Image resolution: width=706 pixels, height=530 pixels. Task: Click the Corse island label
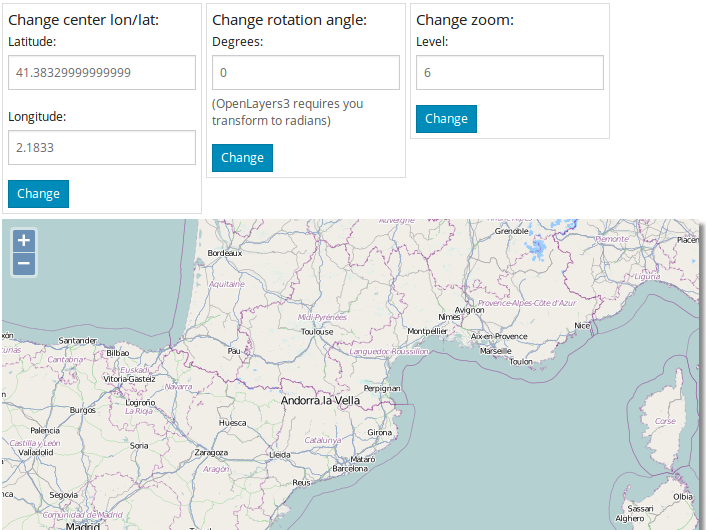[x=665, y=421]
